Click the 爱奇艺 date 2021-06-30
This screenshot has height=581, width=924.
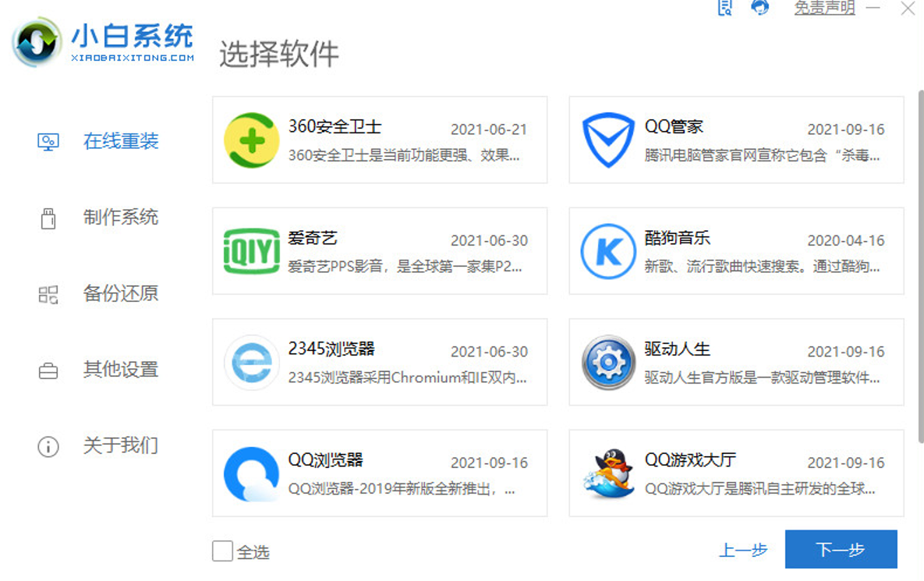click(x=489, y=241)
